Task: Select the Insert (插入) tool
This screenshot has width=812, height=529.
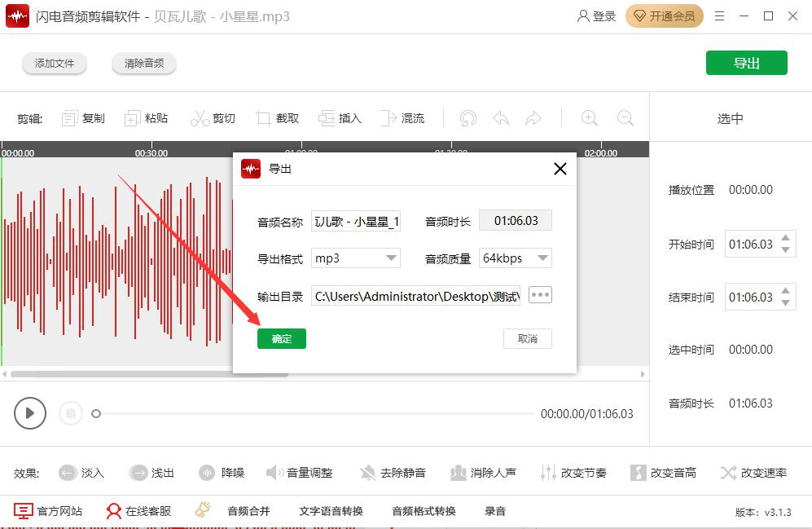Action: (340, 118)
